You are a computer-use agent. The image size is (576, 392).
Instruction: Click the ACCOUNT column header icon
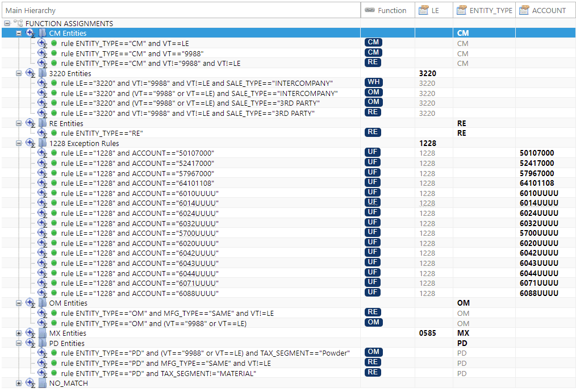(x=524, y=10)
